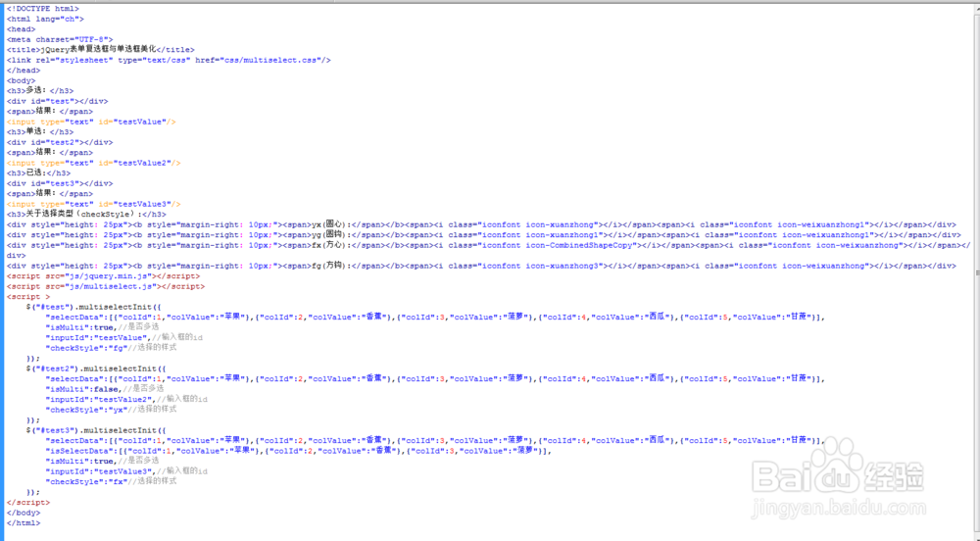Click the $("#test2").multiselectInit({ line

point(96,369)
